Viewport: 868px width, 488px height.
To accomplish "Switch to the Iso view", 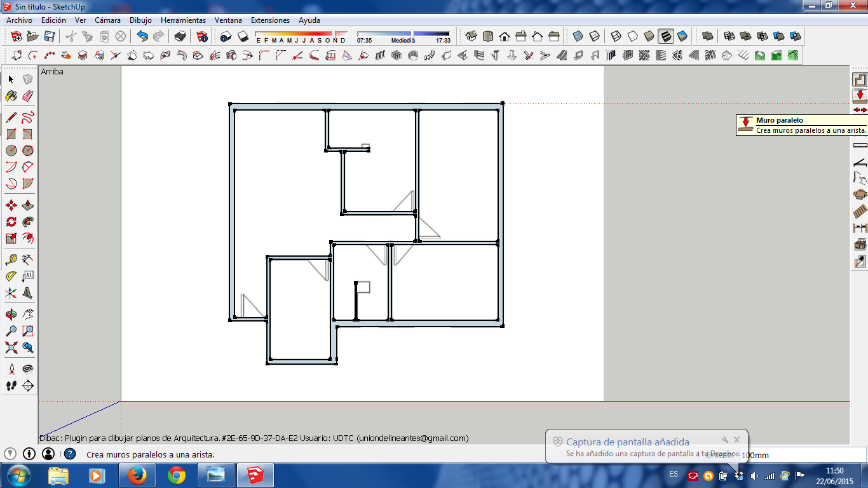I will (471, 36).
